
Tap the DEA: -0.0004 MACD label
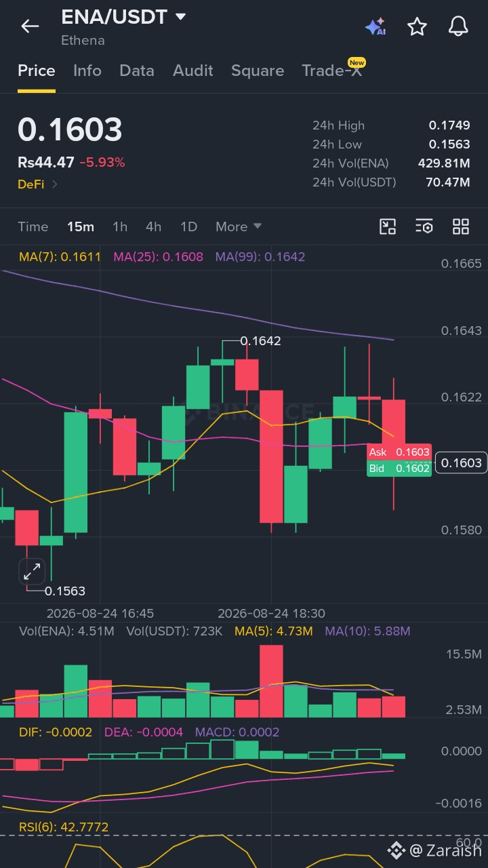point(144,732)
